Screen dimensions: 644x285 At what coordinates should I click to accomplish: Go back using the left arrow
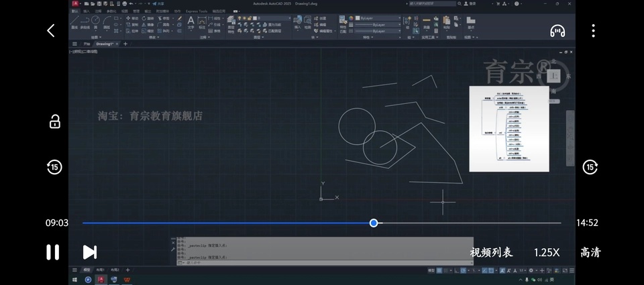[x=51, y=31]
